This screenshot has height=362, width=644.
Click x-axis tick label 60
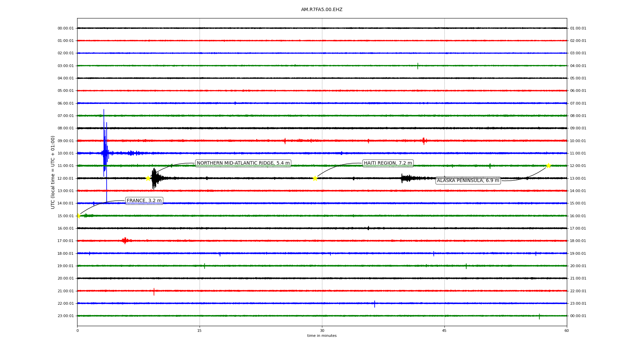[567, 331]
